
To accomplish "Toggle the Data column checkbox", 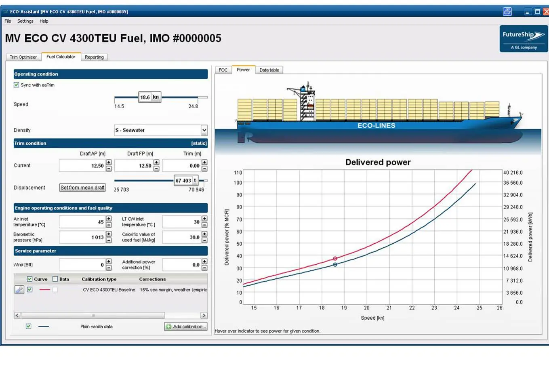I will point(55,279).
